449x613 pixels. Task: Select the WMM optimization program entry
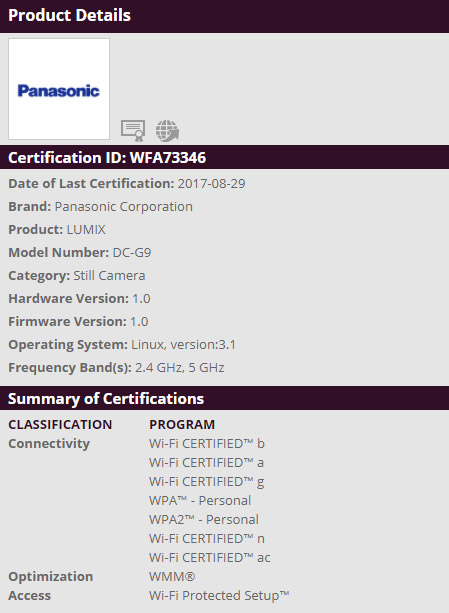[x=172, y=577]
